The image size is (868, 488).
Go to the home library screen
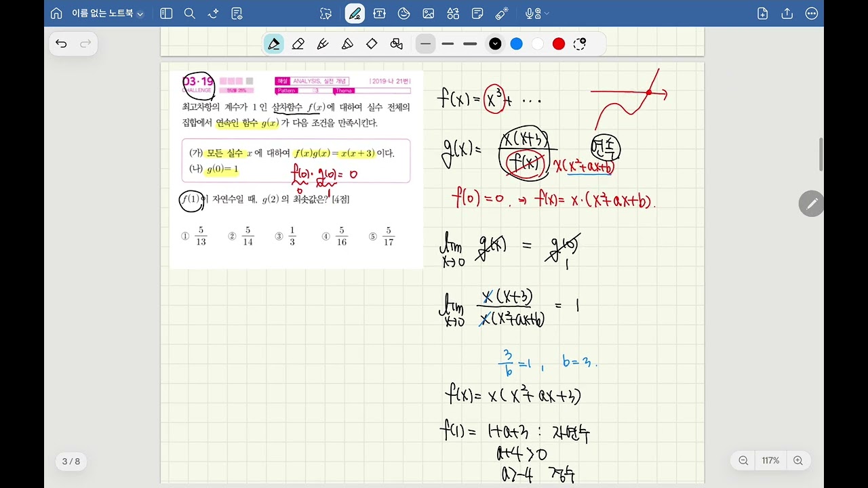pos(56,14)
